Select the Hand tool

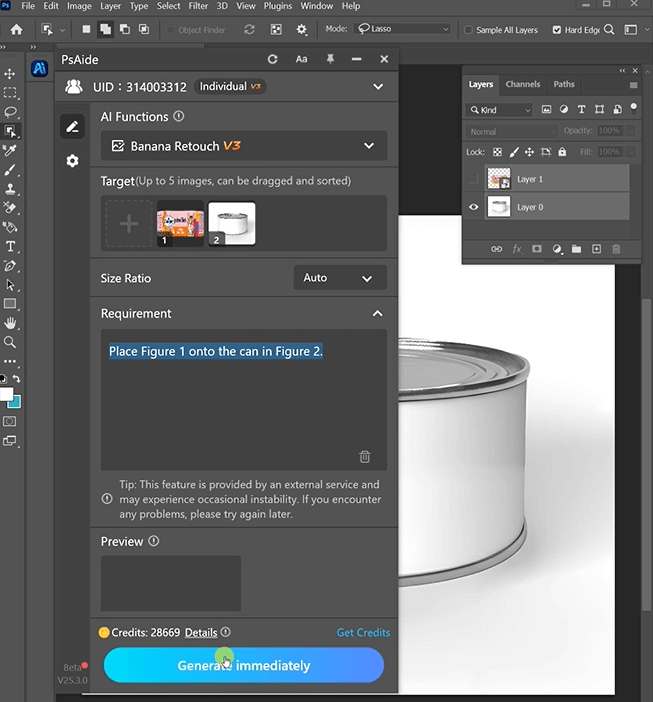click(x=10, y=323)
